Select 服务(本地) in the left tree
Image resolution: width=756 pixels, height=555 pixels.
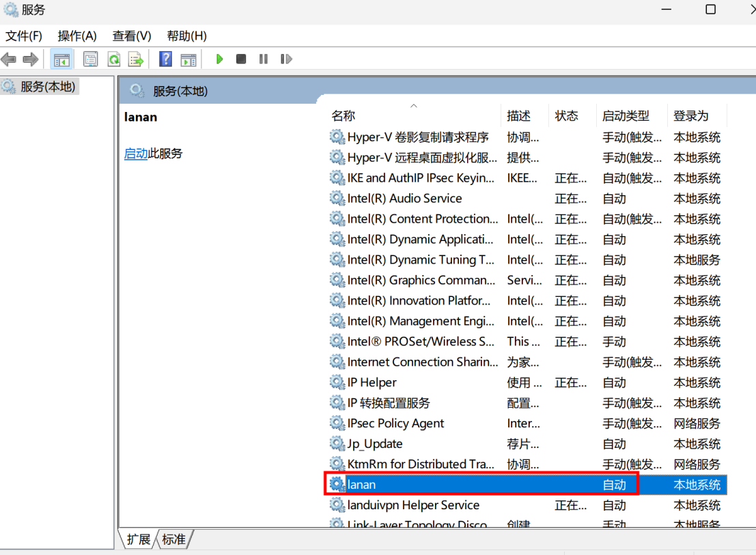tap(48, 87)
